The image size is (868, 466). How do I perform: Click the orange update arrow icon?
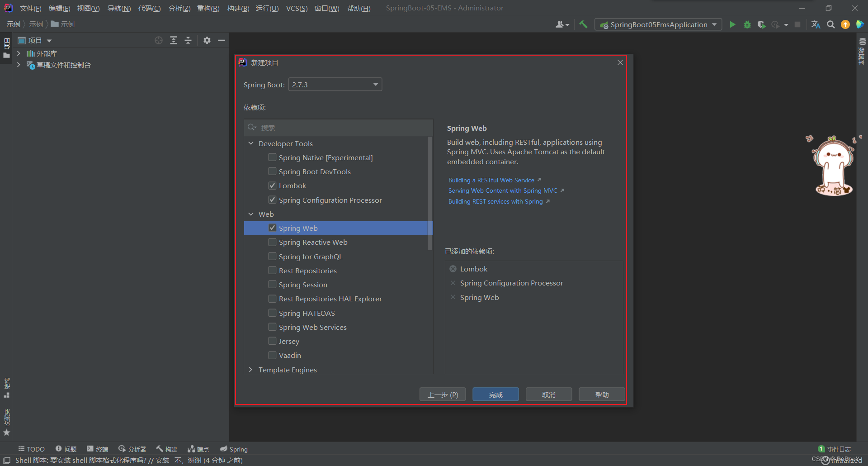click(x=845, y=24)
